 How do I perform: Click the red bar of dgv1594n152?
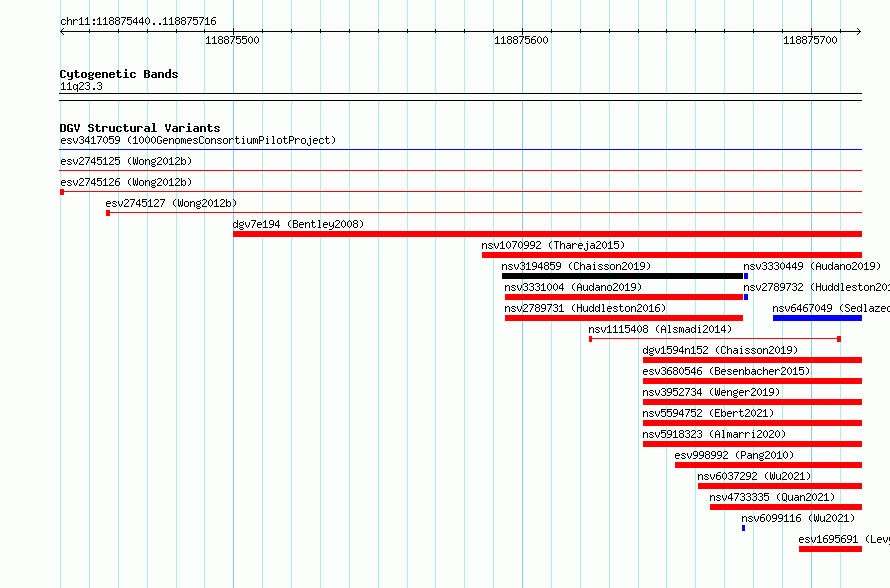point(752,360)
